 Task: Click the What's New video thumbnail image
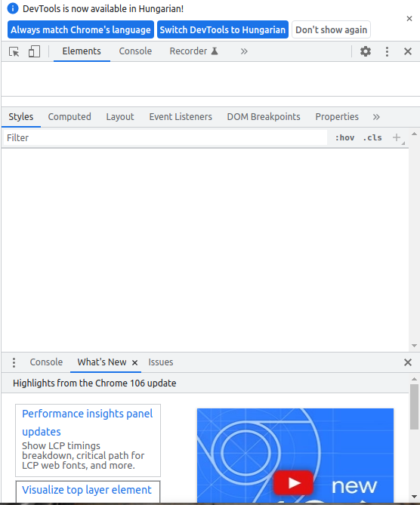295,455
